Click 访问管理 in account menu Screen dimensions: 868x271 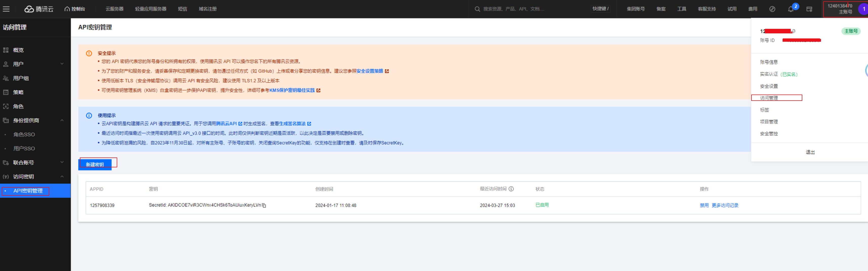pos(769,98)
